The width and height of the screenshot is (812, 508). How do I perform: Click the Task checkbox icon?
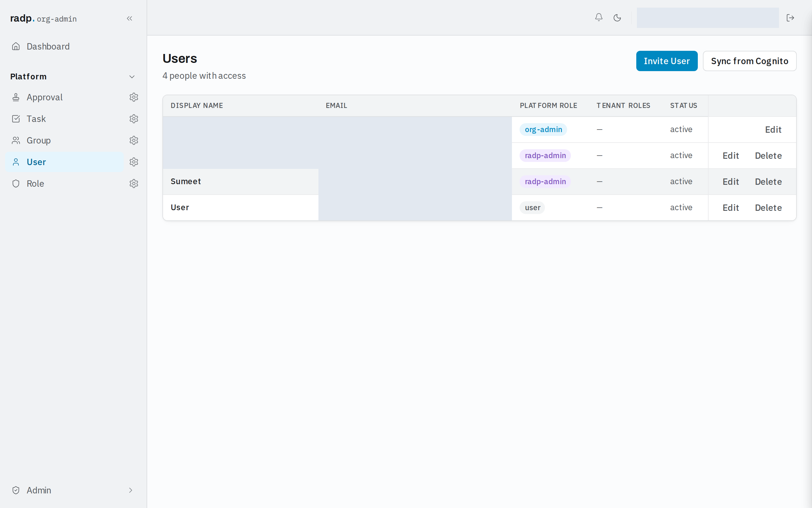pos(16,119)
